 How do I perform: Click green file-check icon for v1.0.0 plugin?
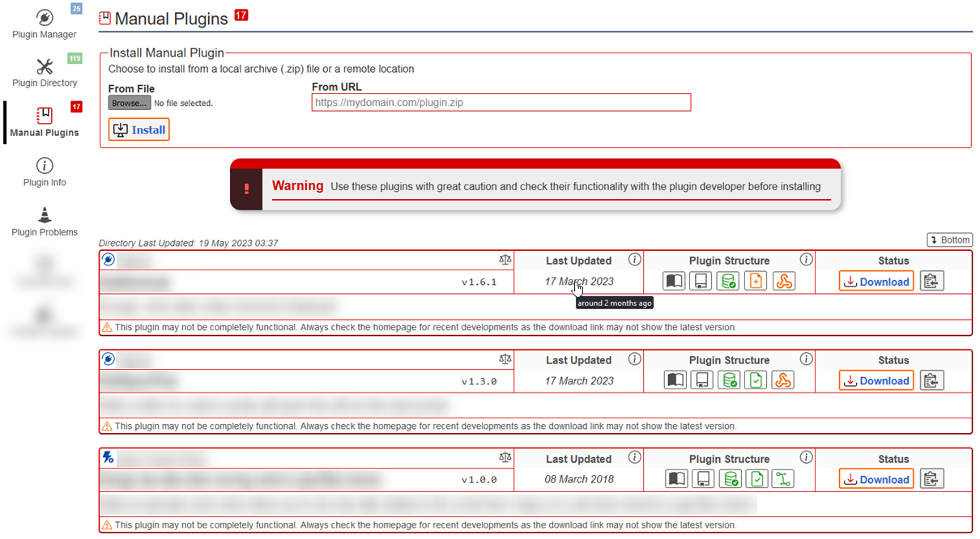pos(756,479)
